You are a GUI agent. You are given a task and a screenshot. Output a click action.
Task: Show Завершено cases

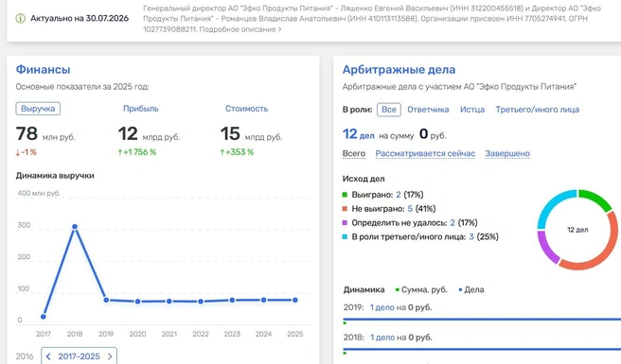coord(507,153)
